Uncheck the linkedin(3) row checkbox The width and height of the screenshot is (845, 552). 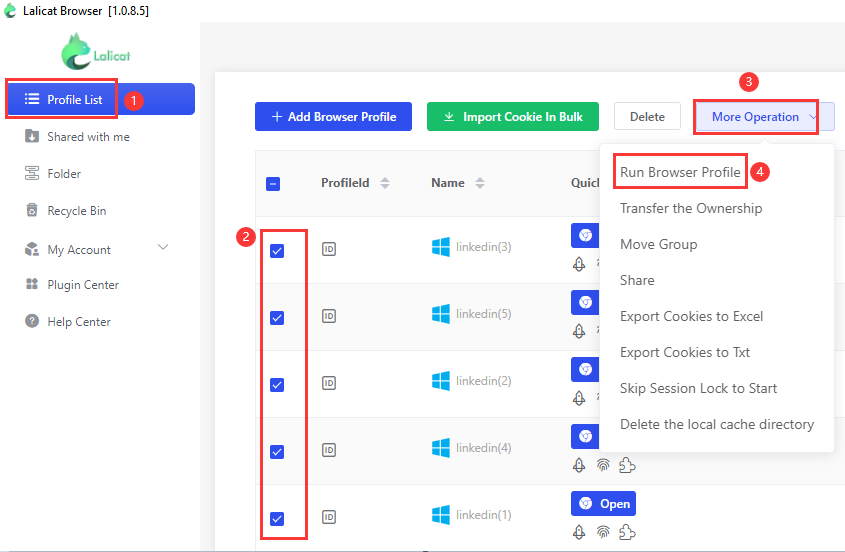click(x=277, y=251)
